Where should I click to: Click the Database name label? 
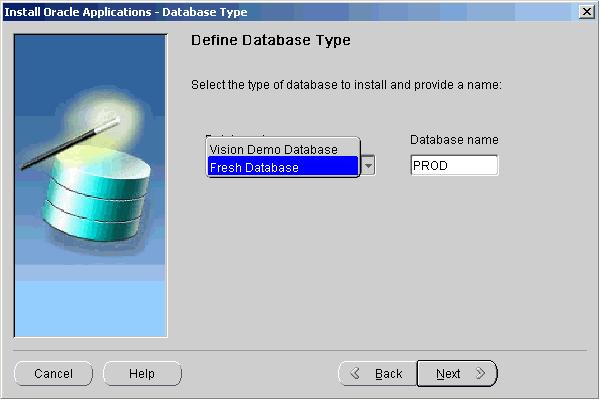coord(454,140)
